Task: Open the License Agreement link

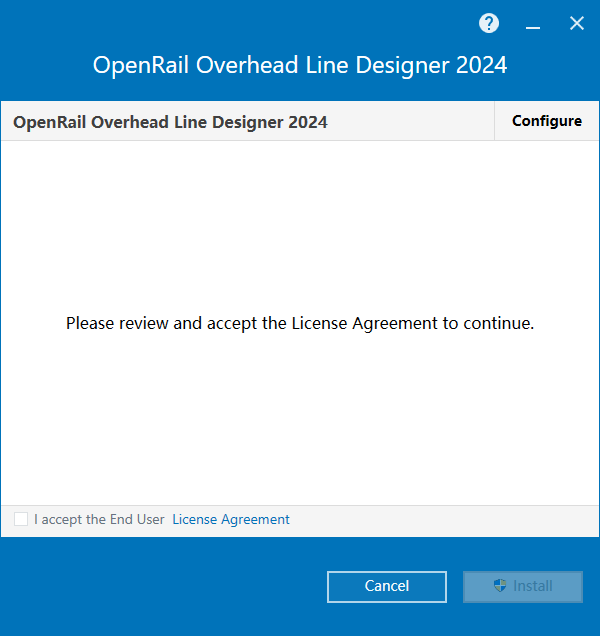Action: (231, 519)
